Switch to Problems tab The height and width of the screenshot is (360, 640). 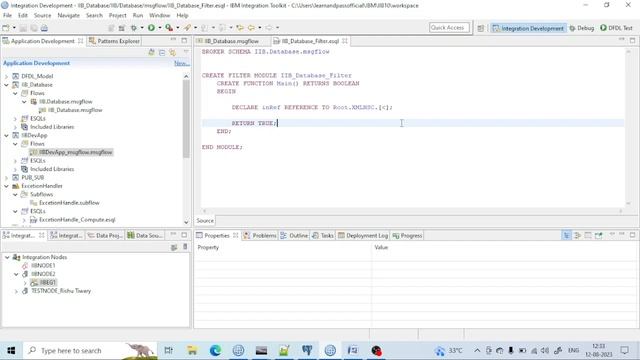click(260, 236)
